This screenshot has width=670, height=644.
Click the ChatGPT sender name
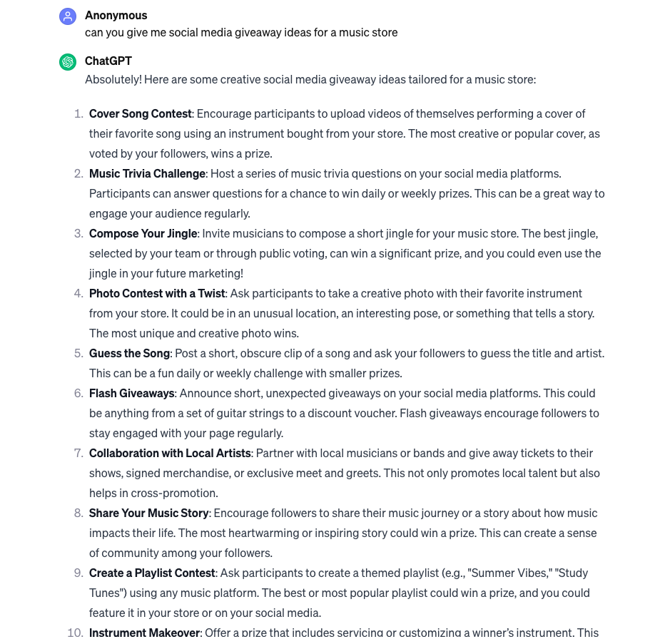click(108, 61)
